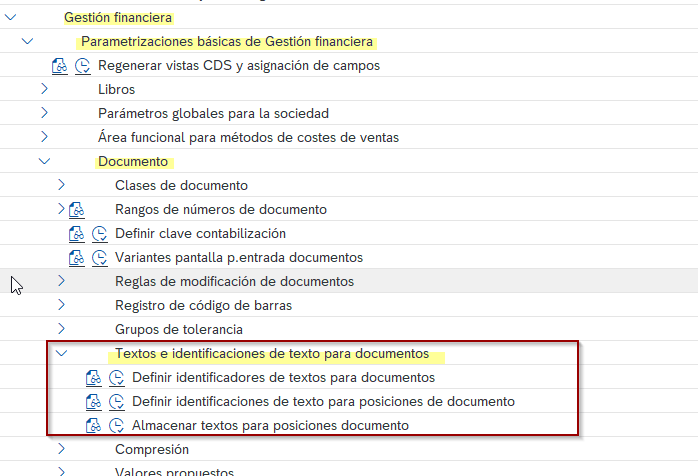Collapse the Documento node

(44, 162)
